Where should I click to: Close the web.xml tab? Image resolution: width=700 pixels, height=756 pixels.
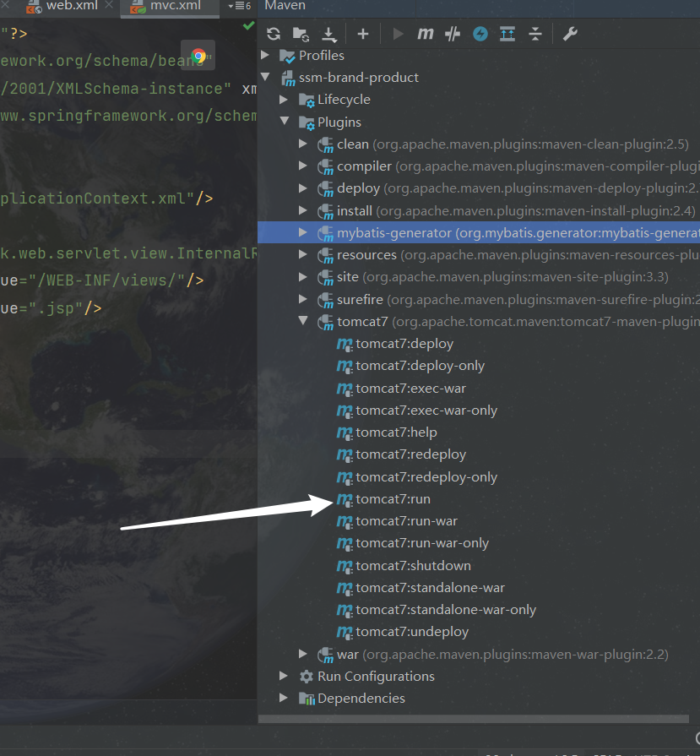coord(110,5)
